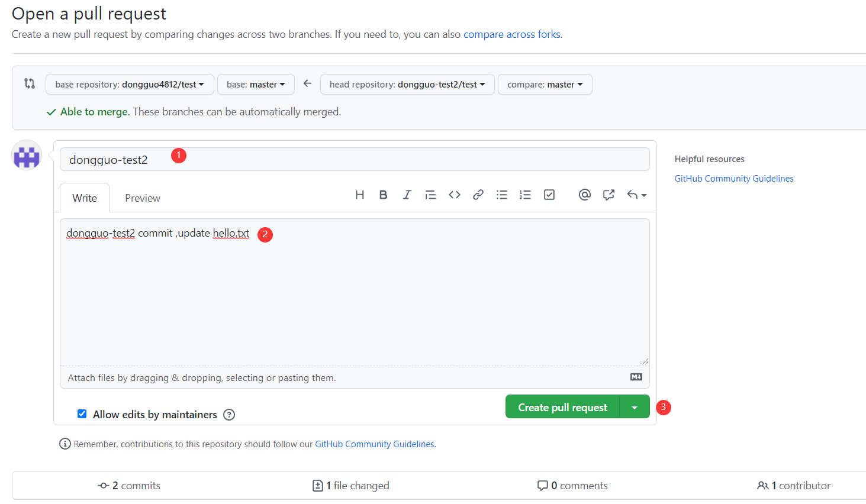Open the help question mark next to Allow edits
Image resolution: width=866 pixels, height=504 pixels.
(x=229, y=415)
